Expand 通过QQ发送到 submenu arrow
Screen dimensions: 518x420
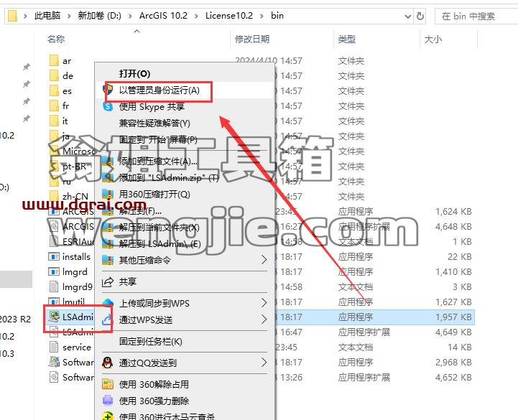click(264, 363)
